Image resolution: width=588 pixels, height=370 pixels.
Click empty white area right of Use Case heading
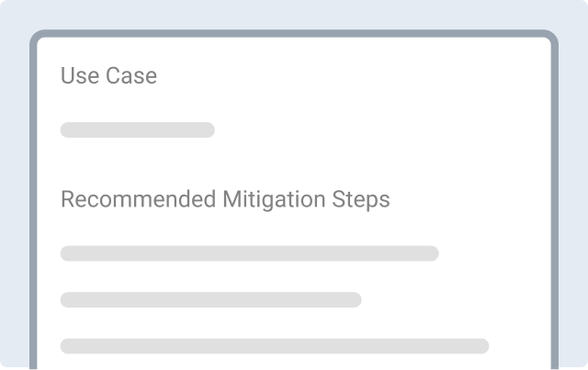point(353,75)
